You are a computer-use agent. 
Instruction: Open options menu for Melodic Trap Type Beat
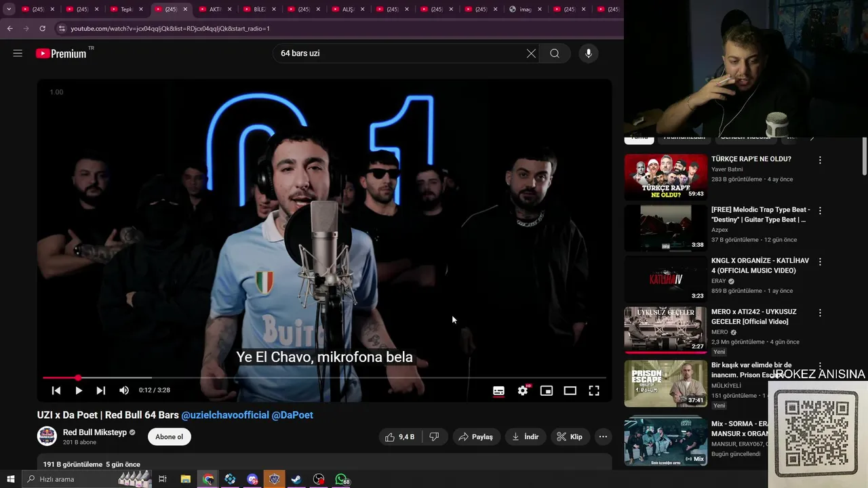coord(820,211)
